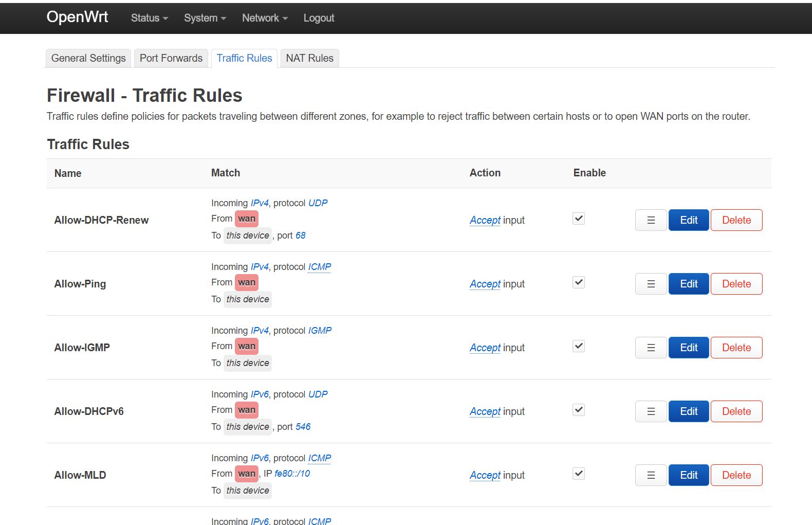
Task: Click the Allow-IGMP rule name
Action: click(x=82, y=348)
